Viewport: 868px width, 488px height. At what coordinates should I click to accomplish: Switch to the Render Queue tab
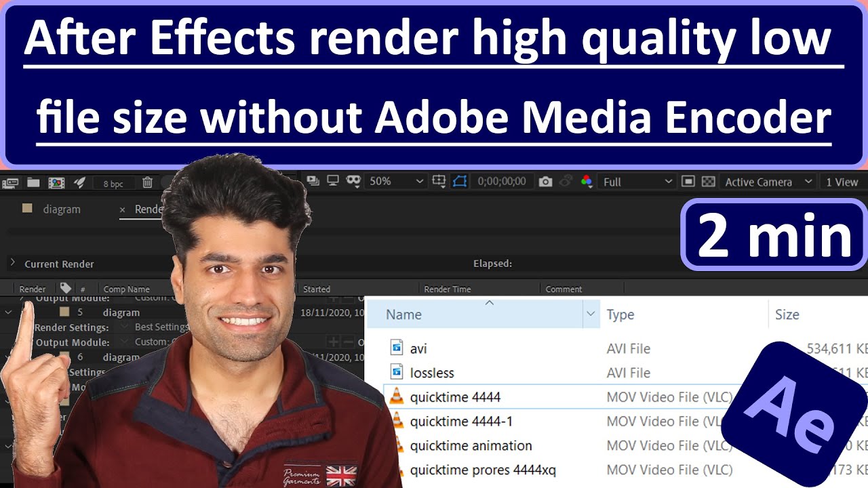coord(150,209)
